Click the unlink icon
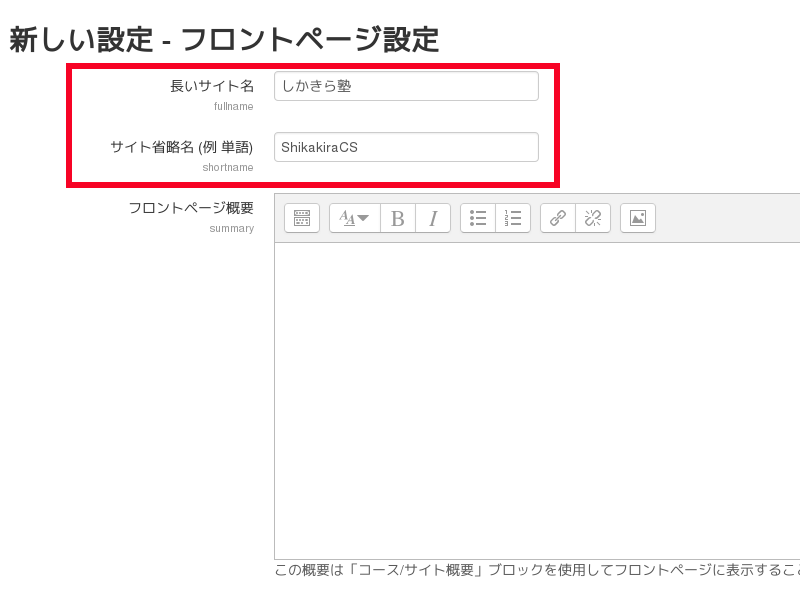This screenshot has height=600, width=800. click(x=593, y=218)
